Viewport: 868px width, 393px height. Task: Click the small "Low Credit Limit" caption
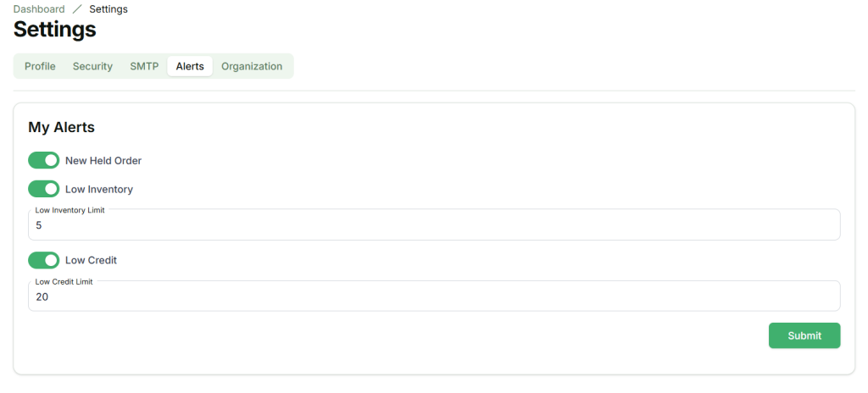(x=64, y=281)
